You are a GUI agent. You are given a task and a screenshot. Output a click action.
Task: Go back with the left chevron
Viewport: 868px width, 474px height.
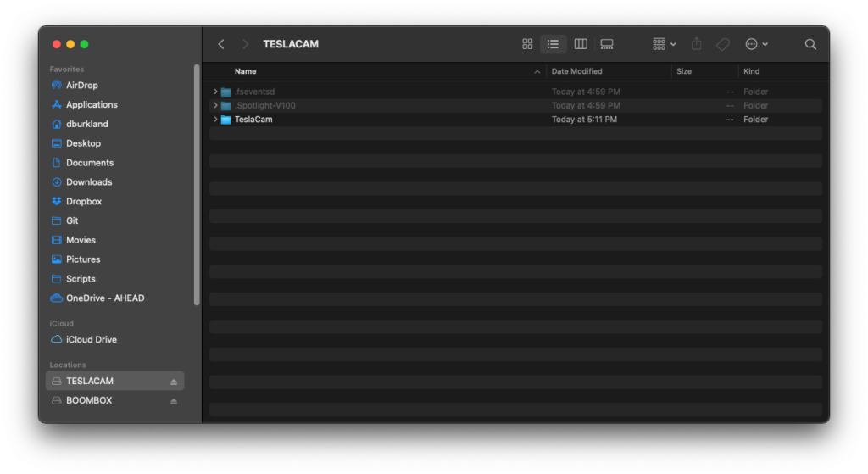(221, 44)
